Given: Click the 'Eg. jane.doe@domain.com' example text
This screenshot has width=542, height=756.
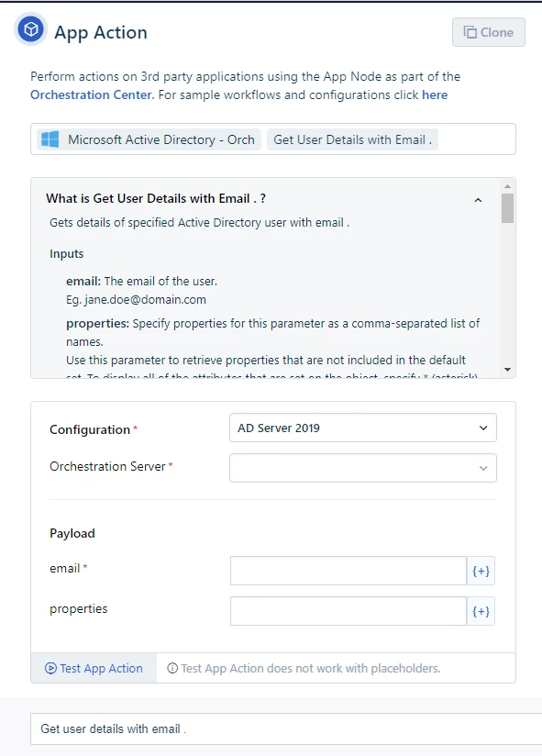Looking at the screenshot, I should (x=136, y=299).
